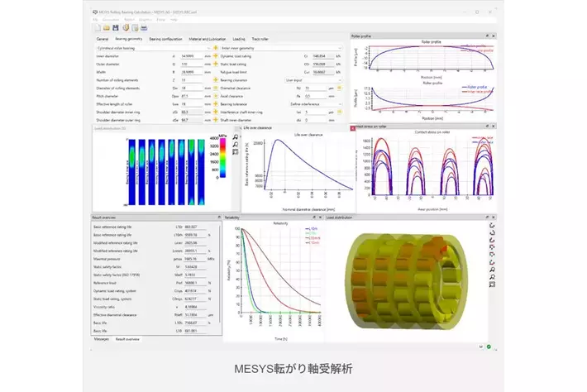Click the Maximal pressure result value

click(195, 259)
